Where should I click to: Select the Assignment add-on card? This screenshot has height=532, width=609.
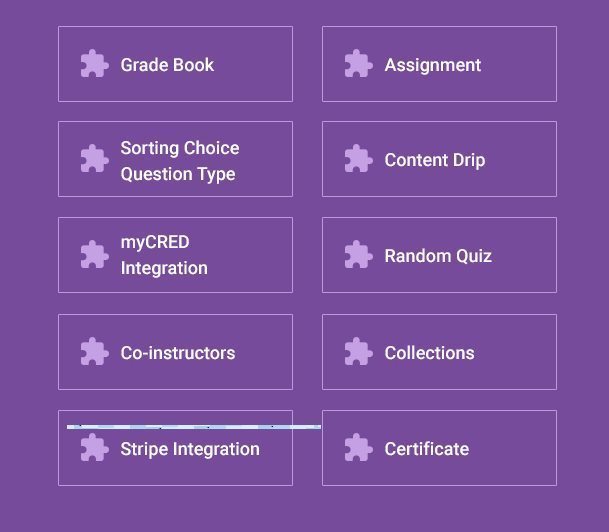click(439, 64)
